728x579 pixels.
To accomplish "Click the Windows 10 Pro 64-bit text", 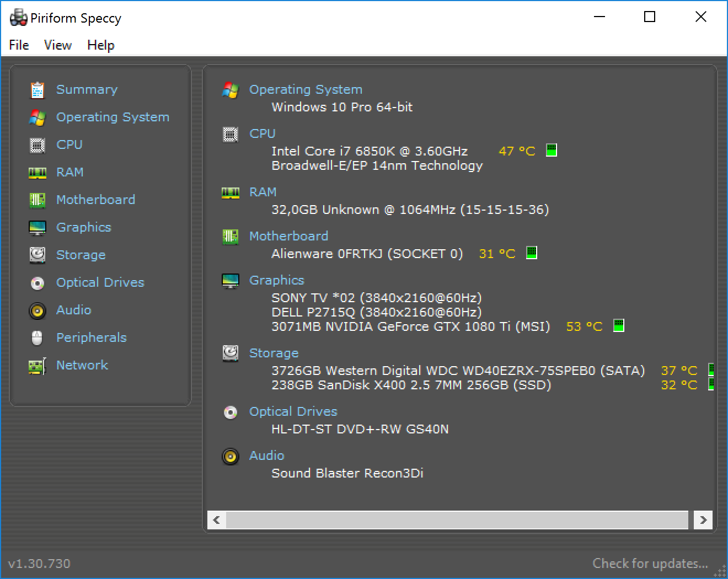I will [342, 107].
